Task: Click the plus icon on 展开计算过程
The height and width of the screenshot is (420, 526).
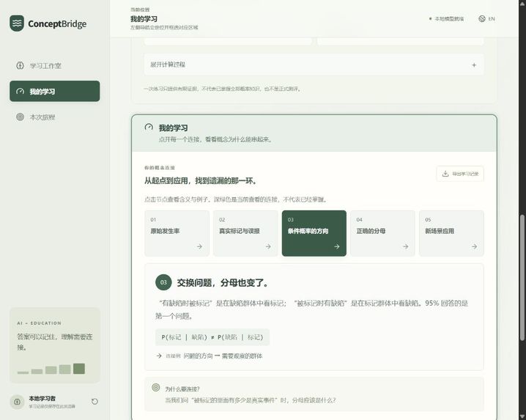Action: coord(474,65)
